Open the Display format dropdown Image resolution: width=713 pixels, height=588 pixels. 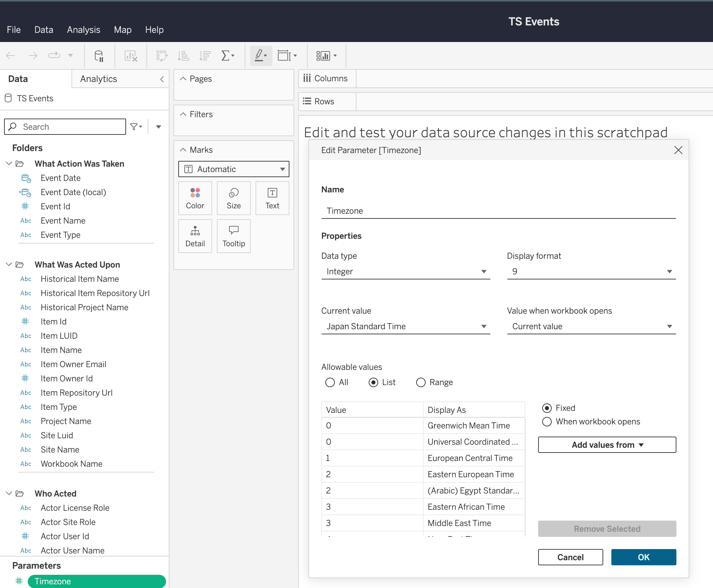[x=591, y=272]
